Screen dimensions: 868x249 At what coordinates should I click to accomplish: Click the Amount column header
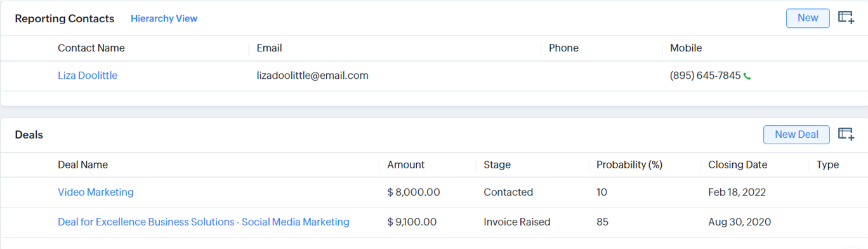406,165
